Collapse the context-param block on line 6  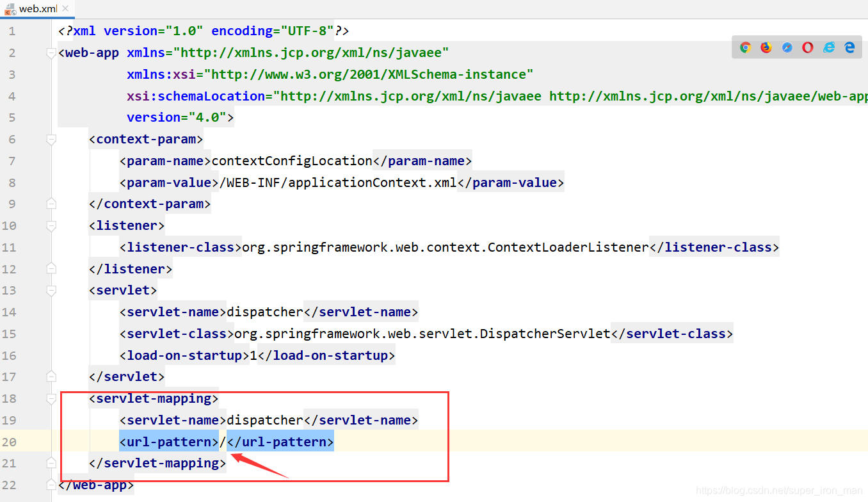tap(51, 139)
